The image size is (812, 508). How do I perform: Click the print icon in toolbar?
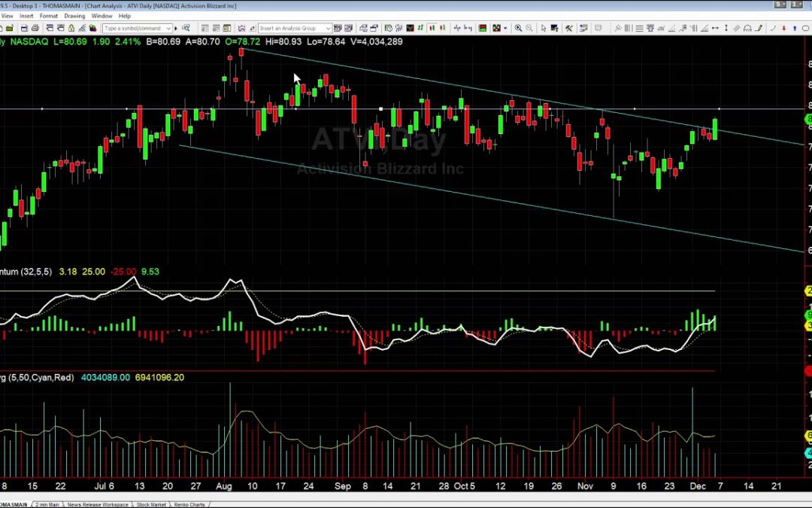coord(35,29)
